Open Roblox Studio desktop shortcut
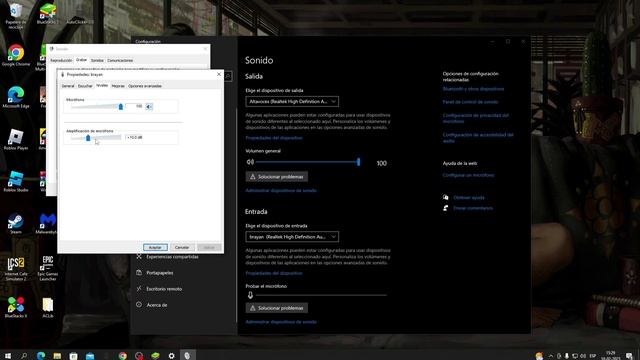640x360 pixels. [16, 181]
